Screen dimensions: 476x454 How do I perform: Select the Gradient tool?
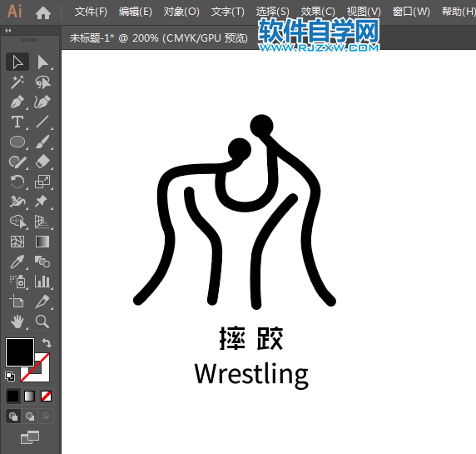click(42, 242)
